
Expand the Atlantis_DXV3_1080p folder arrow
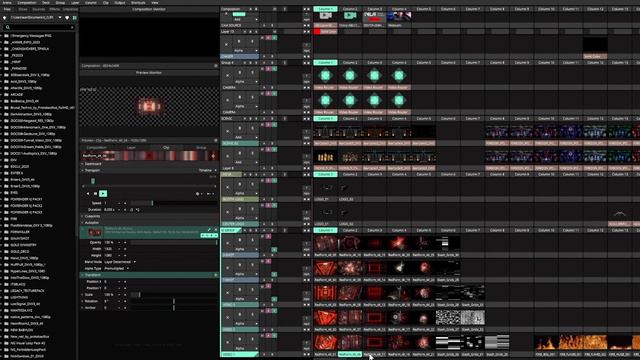[2, 88]
